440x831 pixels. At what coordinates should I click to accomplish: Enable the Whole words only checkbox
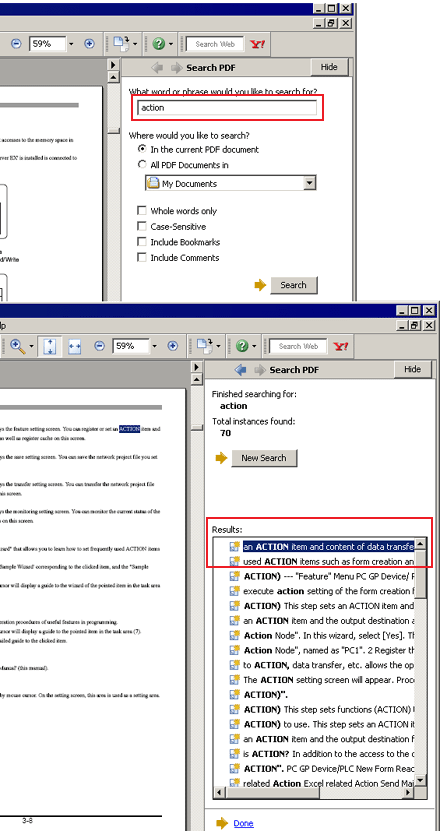click(x=142, y=210)
